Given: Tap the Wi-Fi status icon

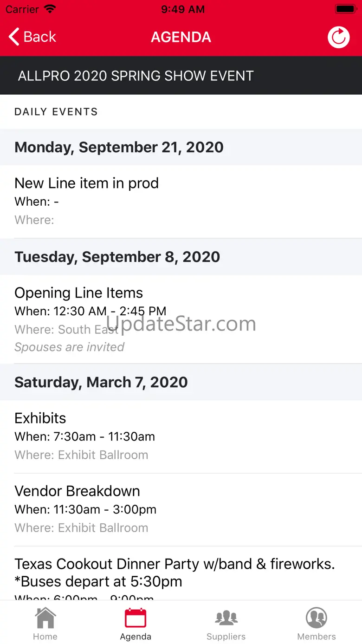Looking at the screenshot, I should (x=50, y=9).
